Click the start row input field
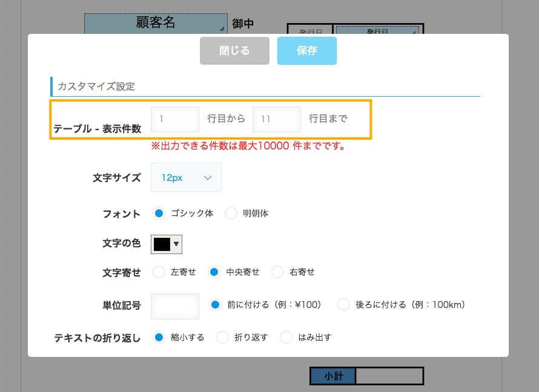The image size is (539, 392). 175,119
